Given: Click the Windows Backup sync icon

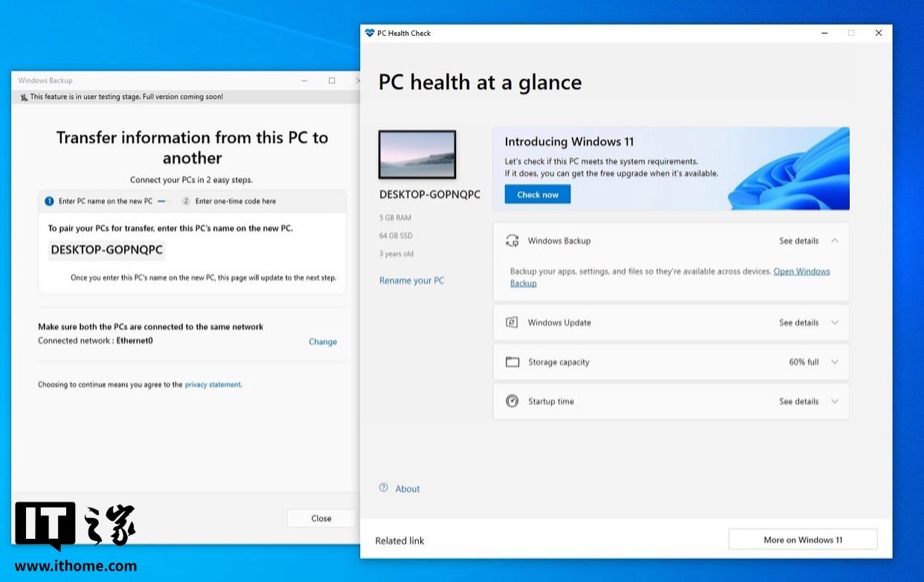Looking at the screenshot, I should tap(512, 240).
